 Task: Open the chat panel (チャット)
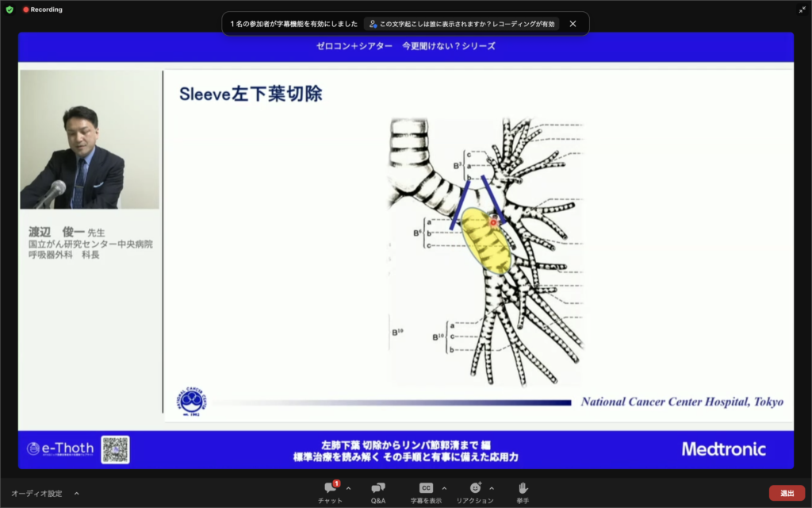click(330, 488)
